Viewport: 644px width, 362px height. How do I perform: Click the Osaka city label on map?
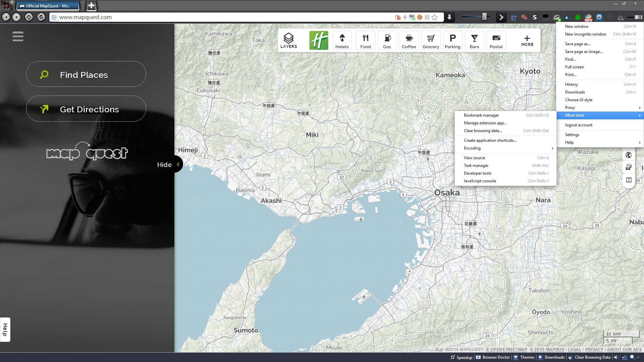pyautogui.click(x=447, y=192)
